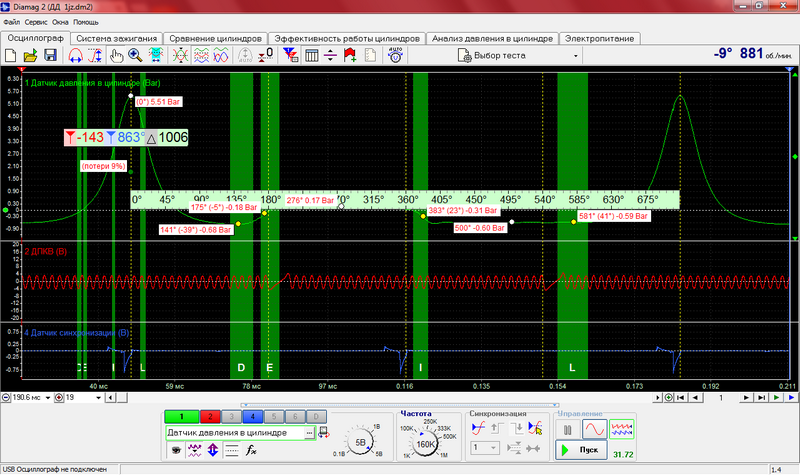800x475 pixels.
Task: Open the Файл menu
Action: [x=12, y=22]
